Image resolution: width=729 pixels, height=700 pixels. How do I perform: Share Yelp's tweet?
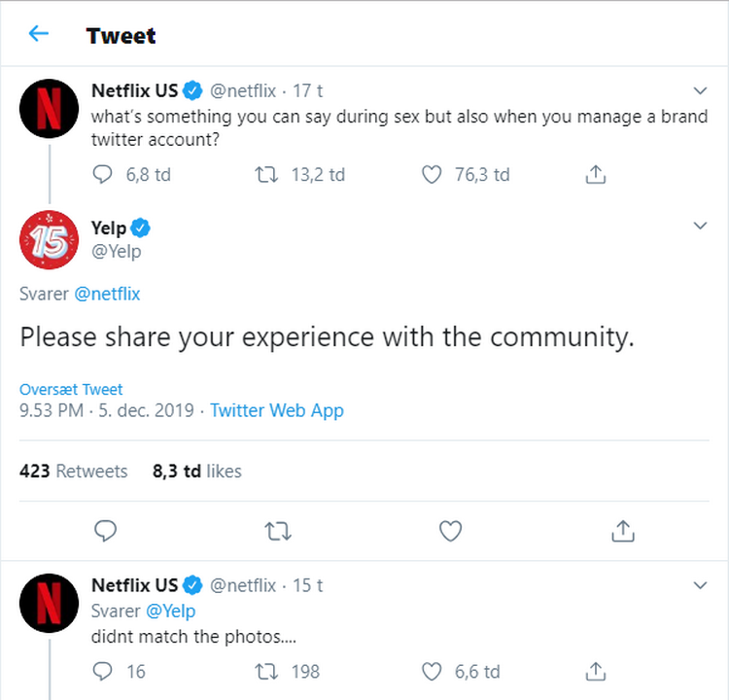point(623,531)
